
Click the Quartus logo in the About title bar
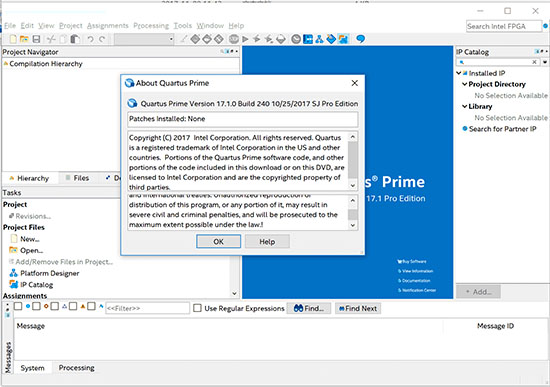129,83
